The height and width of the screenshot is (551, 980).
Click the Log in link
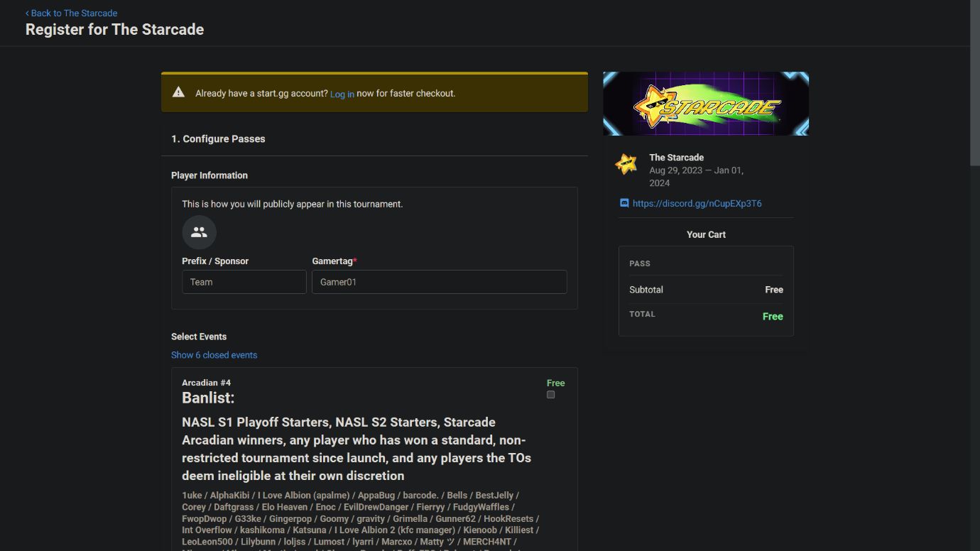342,94
